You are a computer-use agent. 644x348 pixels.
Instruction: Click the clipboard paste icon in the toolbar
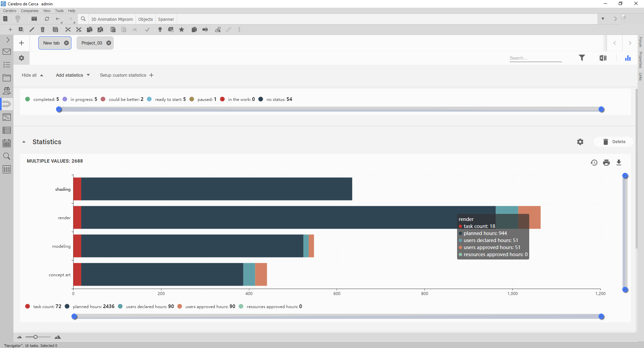coord(113,30)
